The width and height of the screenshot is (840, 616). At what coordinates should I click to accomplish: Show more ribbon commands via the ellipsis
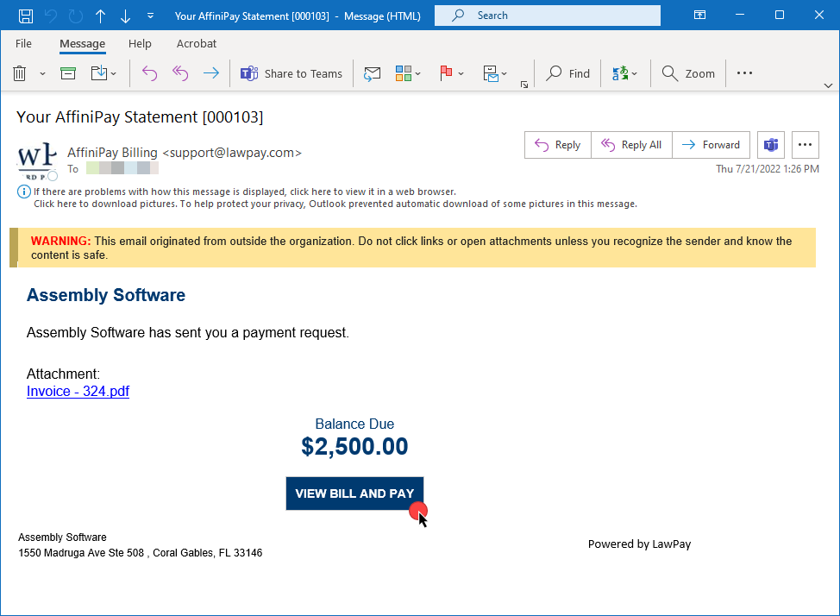click(x=744, y=73)
